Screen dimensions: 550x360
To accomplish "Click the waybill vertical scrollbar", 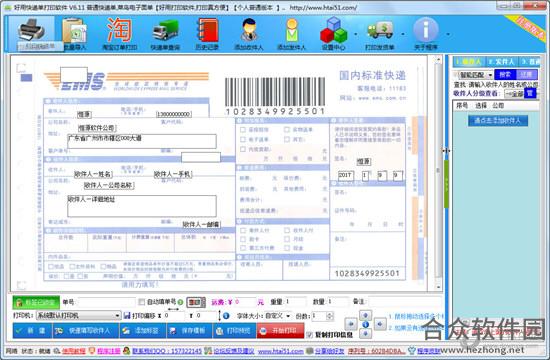I will tap(438, 173).
